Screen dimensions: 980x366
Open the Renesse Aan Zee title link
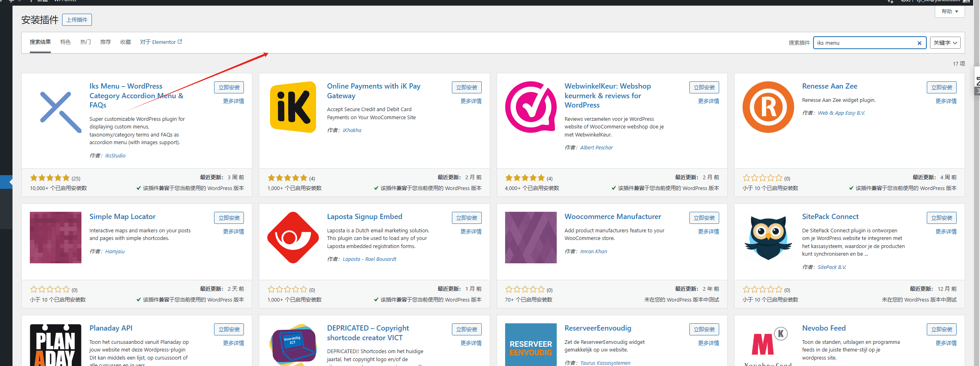pyautogui.click(x=830, y=86)
